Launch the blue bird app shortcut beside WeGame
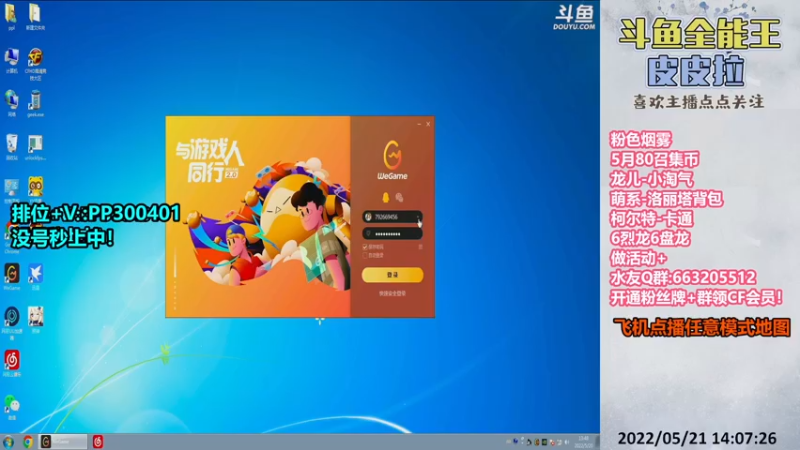The height and width of the screenshot is (450, 800). pyautogui.click(x=35, y=277)
